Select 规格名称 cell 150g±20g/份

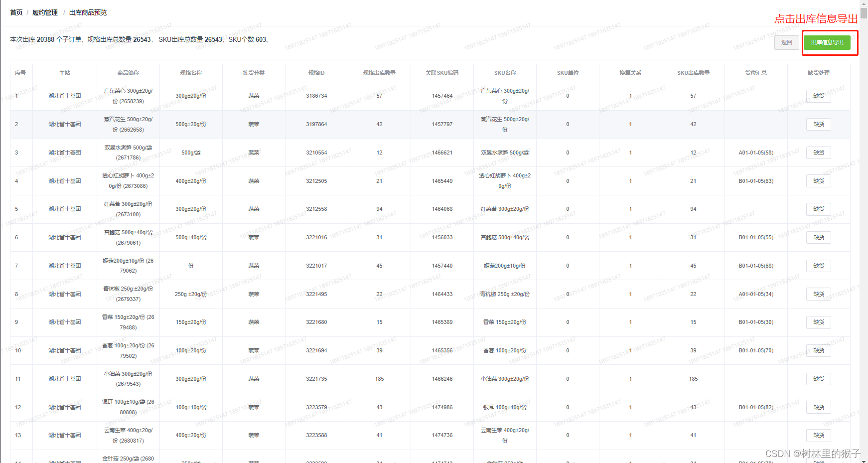tap(191, 322)
